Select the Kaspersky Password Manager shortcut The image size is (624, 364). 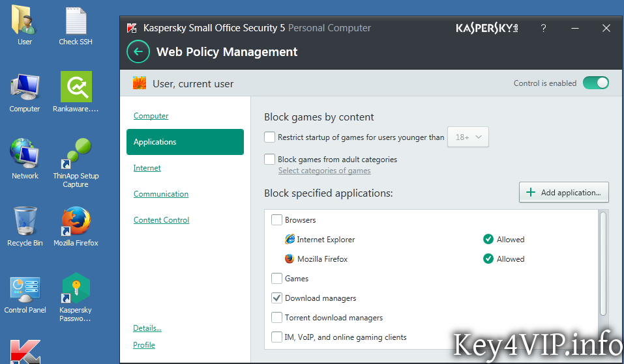[76, 297]
